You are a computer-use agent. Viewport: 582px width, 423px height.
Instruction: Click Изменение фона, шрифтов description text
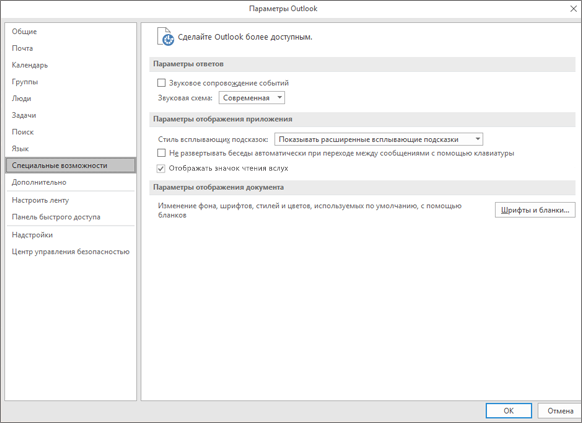click(x=310, y=210)
